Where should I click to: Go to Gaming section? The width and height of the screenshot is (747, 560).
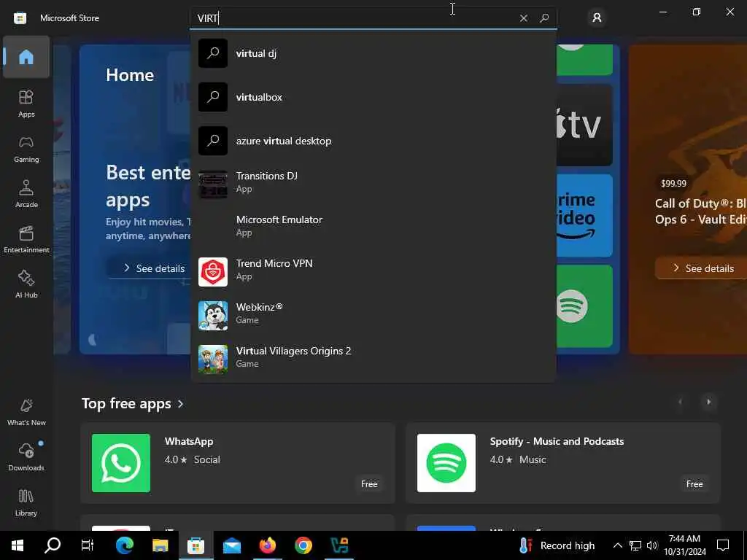click(x=26, y=149)
